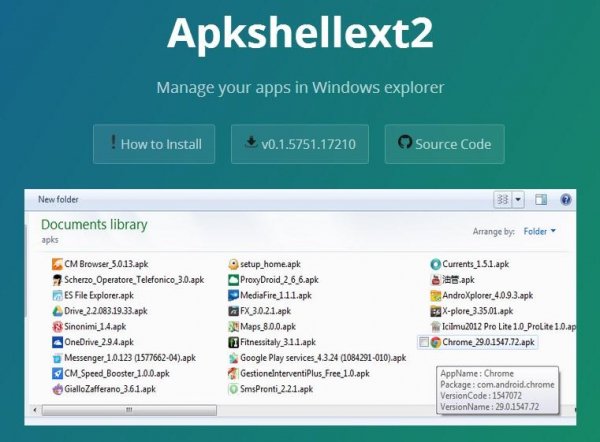Click the horizontal scrollbar thumb
Screen dimensions: 600x442
click(129, 410)
